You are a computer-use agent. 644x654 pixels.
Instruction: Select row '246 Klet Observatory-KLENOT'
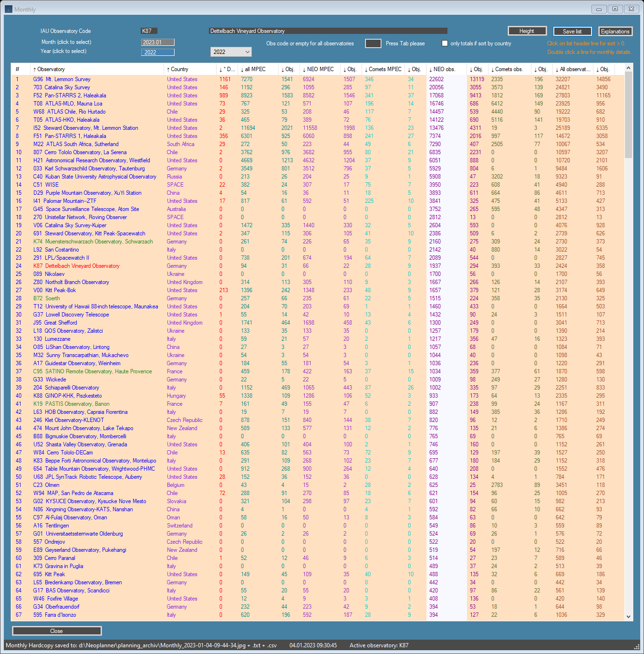[x=317, y=420]
